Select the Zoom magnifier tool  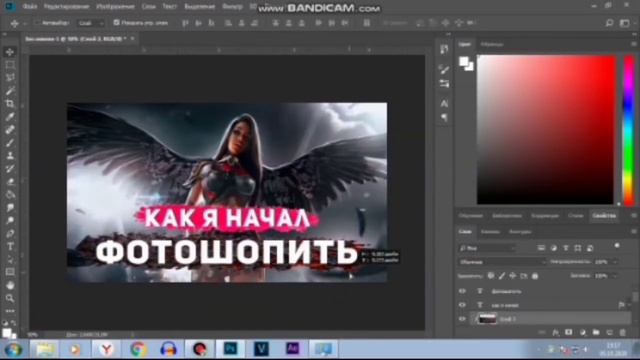click(10, 298)
